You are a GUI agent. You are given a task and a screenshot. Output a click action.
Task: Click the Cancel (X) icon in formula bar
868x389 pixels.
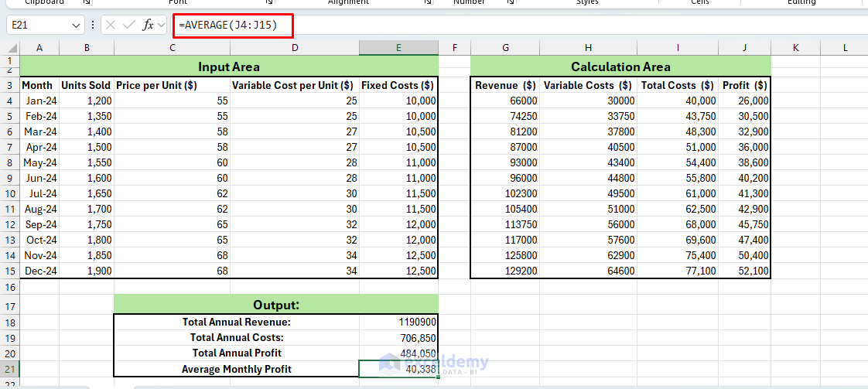(111, 25)
